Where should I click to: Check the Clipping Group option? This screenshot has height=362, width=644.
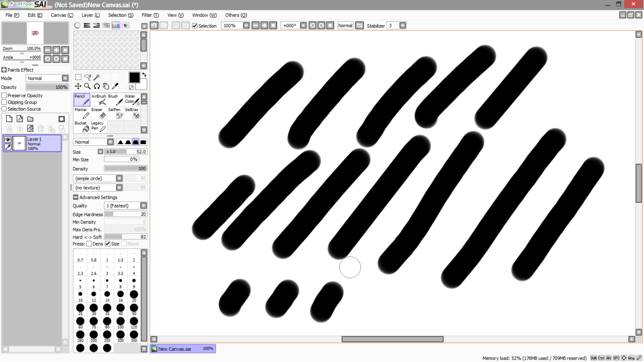pyautogui.click(x=4, y=102)
